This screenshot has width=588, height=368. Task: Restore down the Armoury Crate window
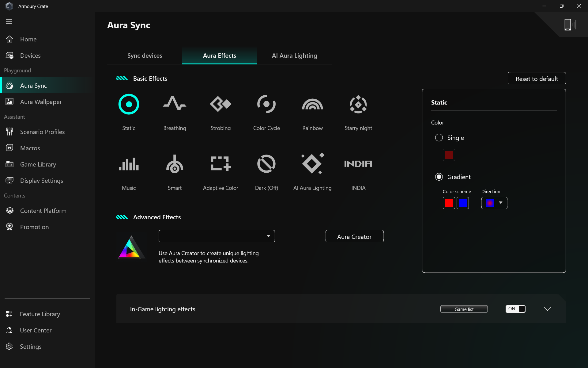pyautogui.click(x=561, y=6)
